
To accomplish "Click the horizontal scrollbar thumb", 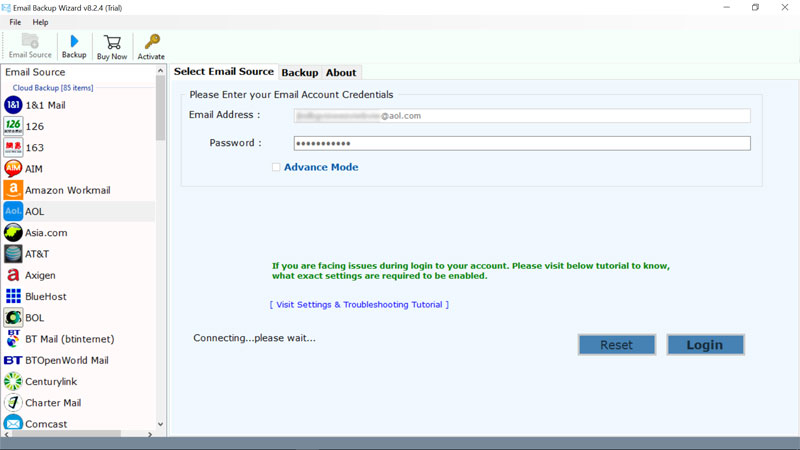I will tap(66, 434).
